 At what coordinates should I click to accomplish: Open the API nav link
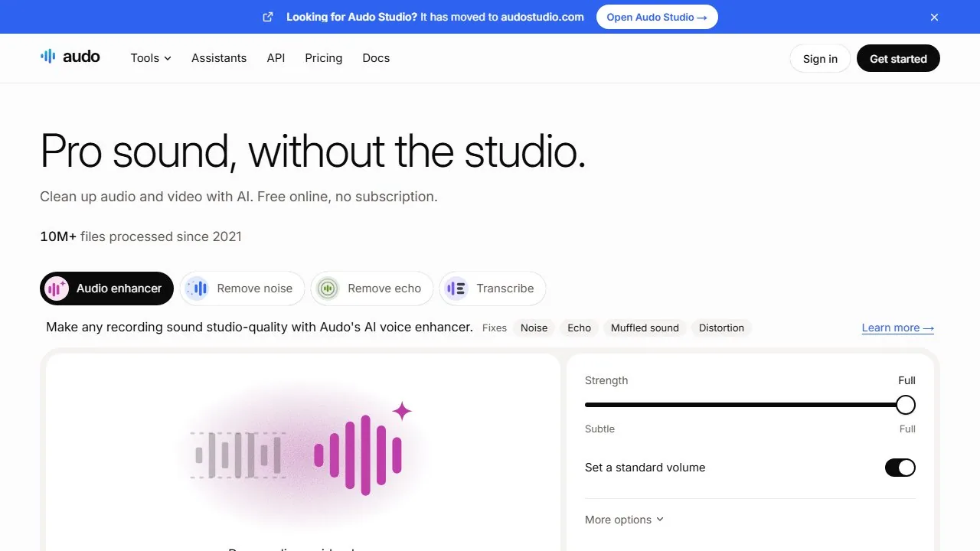[276, 58]
